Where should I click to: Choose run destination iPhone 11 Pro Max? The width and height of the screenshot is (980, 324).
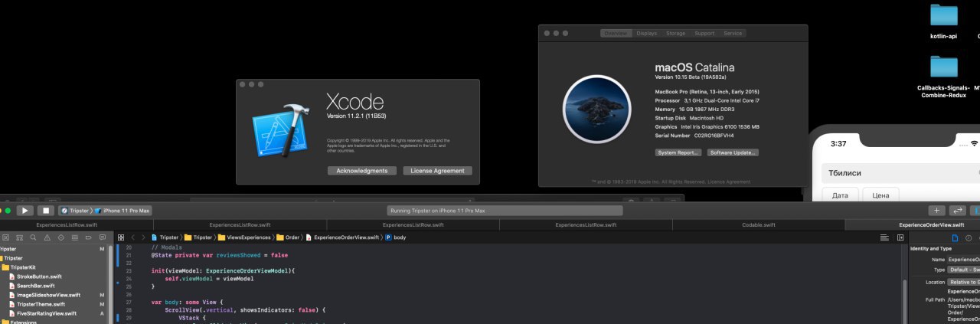click(122, 210)
